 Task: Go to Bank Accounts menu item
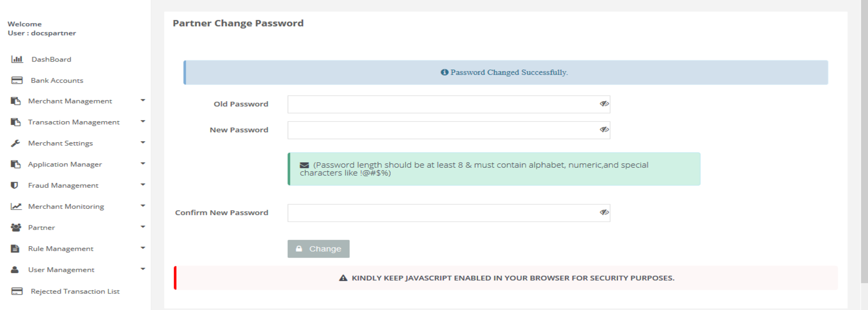tap(57, 81)
